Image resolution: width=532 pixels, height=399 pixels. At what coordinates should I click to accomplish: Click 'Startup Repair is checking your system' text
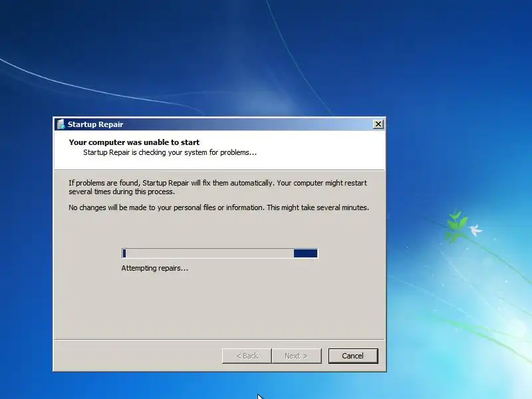pos(170,153)
